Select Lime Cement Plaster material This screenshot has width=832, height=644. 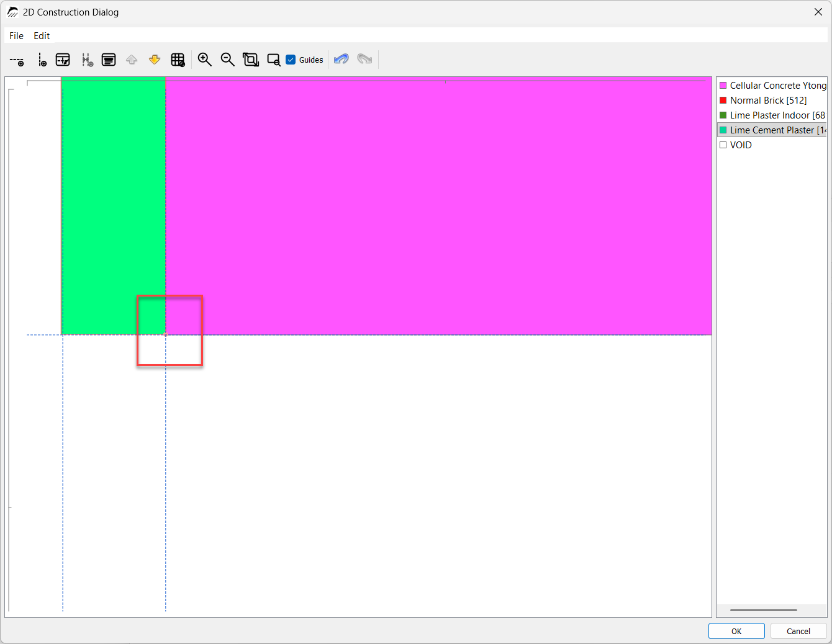click(x=772, y=130)
